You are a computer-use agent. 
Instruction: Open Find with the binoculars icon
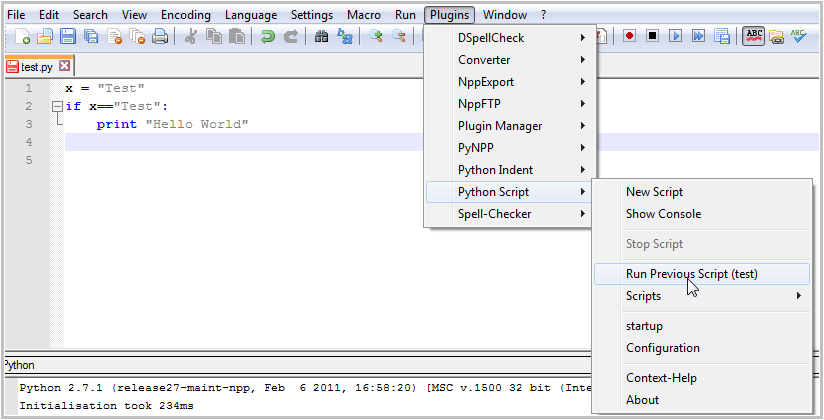click(321, 36)
